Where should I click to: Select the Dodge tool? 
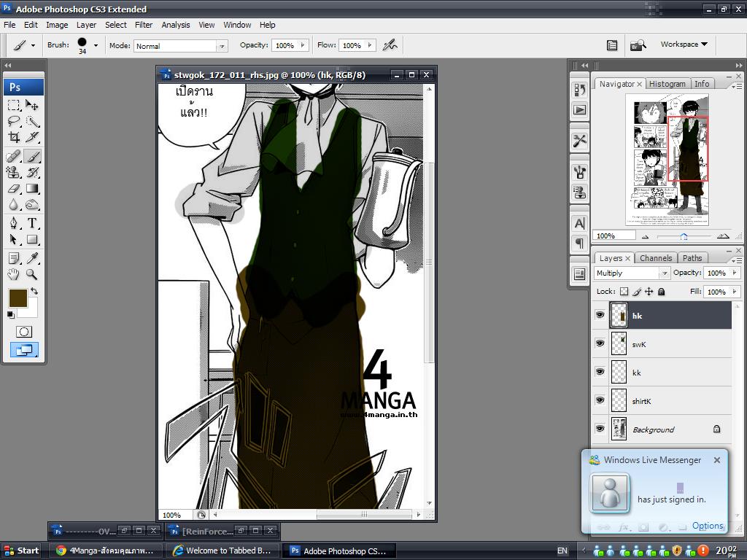(32, 205)
